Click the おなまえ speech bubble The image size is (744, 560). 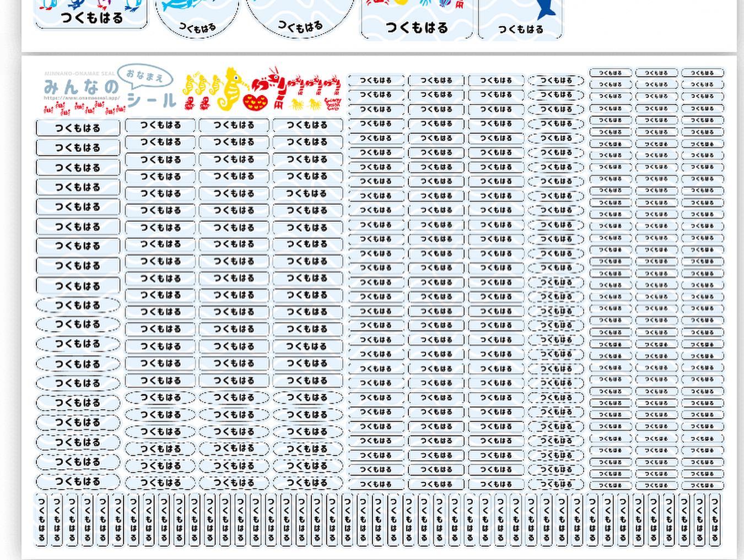(145, 77)
